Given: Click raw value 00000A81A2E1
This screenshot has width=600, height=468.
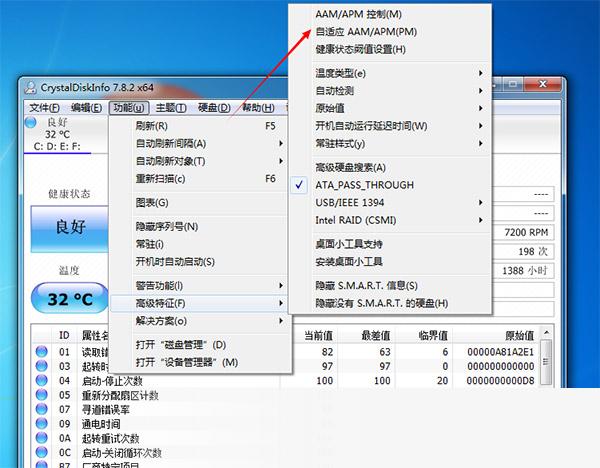Looking at the screenshot, I should [x=500, y=352].
